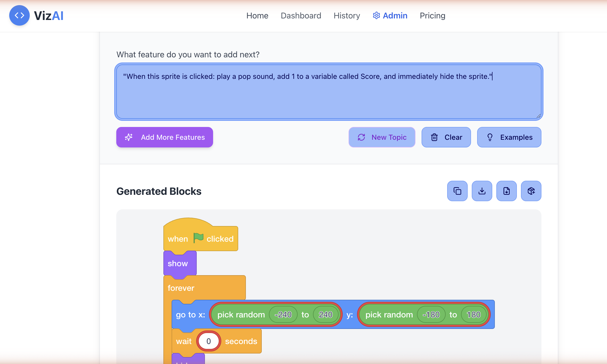Click the VizAI code logo icon

tap(19, 15)
